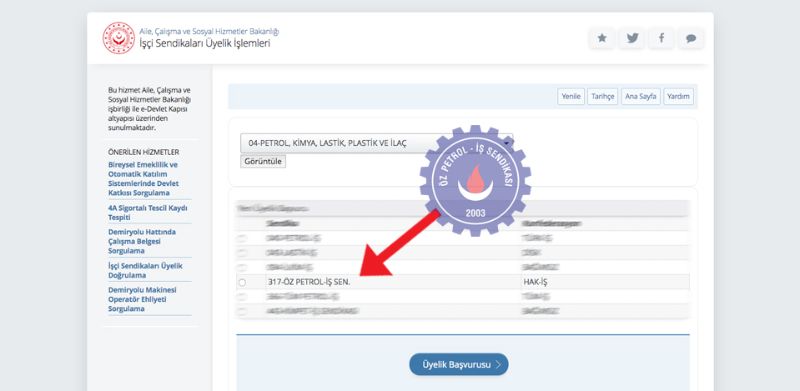Click the Yenile button
Screen dimensions: 800x391
pos(571,96)
